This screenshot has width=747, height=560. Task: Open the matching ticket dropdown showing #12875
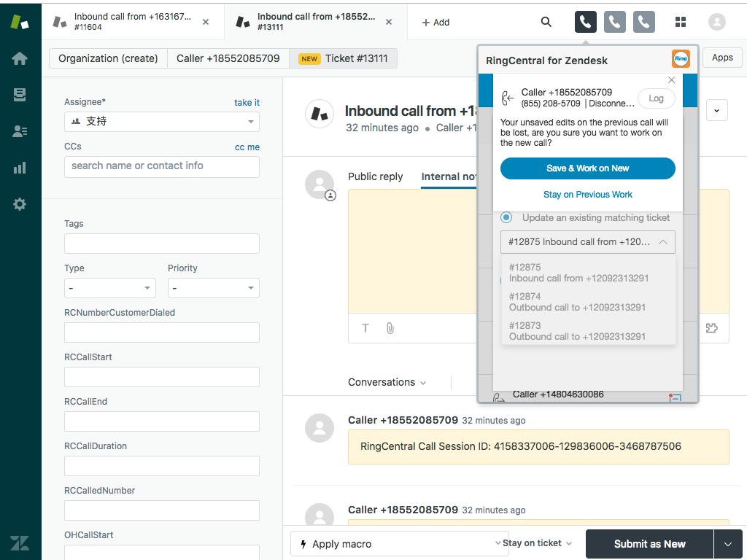point(587,241)
